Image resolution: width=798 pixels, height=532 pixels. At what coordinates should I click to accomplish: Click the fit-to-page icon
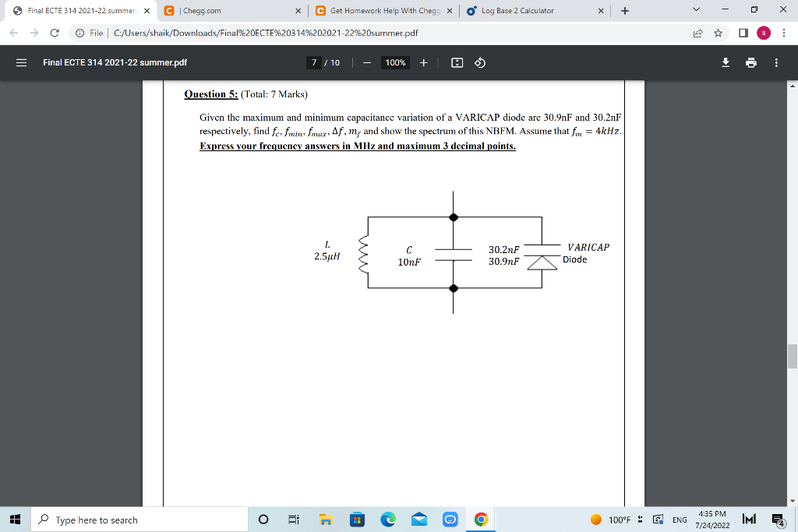click(458, 62)
